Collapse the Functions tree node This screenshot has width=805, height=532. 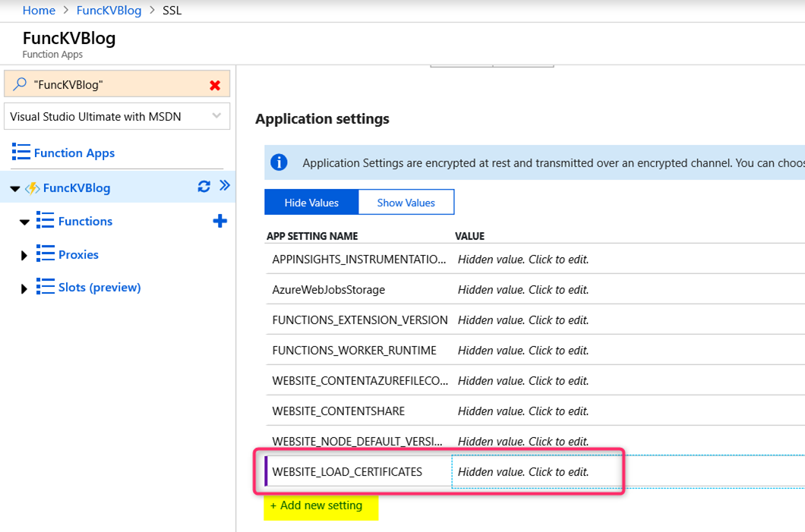(24, 222)
